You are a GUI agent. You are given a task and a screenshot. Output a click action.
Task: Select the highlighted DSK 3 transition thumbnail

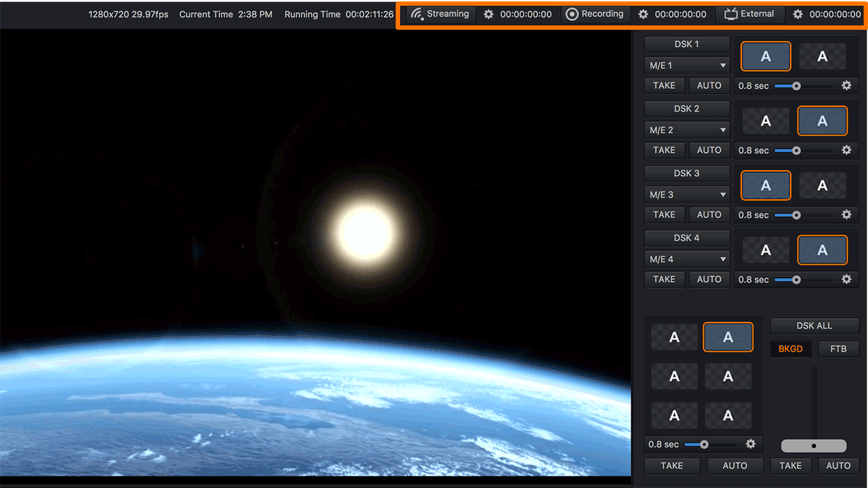766,186
